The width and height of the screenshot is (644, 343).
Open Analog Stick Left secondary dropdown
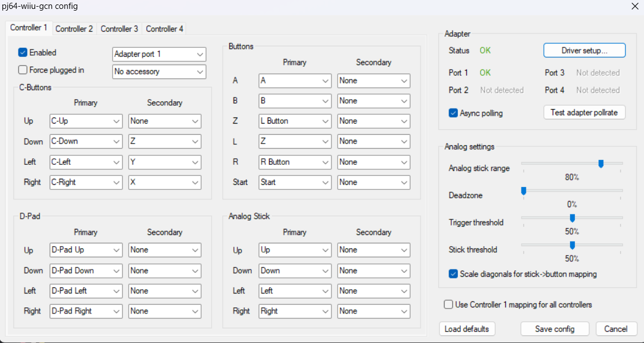tap(374, 291)
